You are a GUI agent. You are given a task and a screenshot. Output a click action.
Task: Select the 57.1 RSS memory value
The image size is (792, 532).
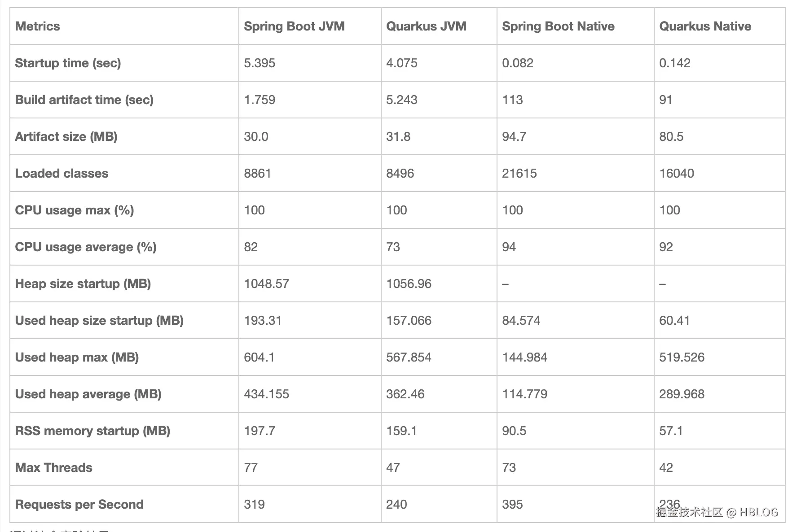tap(671, 431)
